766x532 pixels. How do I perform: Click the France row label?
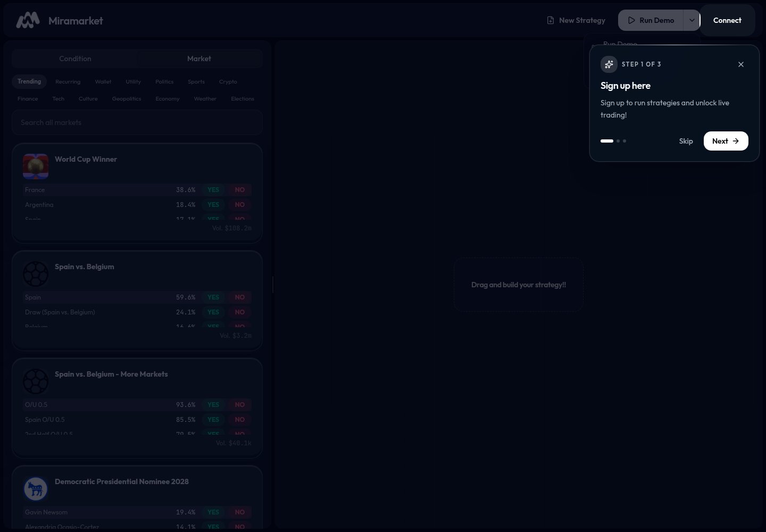pyautogui.click(x=35, y=190)
